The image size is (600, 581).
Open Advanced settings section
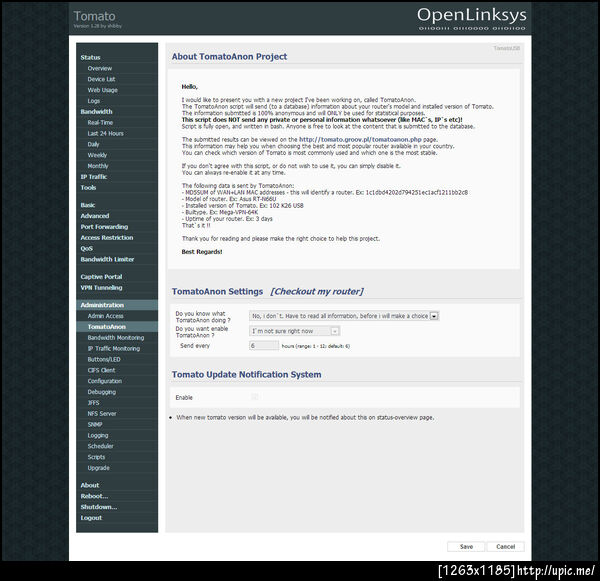click(x=95, y=216)
